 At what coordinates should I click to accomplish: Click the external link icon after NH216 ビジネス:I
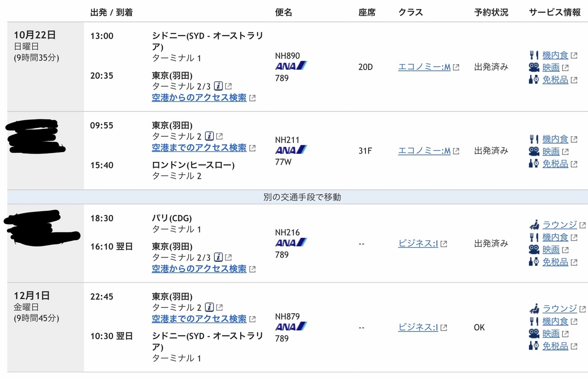coord(443,244)
